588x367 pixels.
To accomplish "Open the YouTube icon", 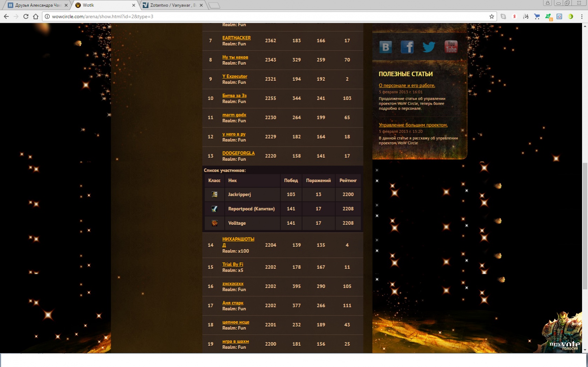I will tap(451, 47).
